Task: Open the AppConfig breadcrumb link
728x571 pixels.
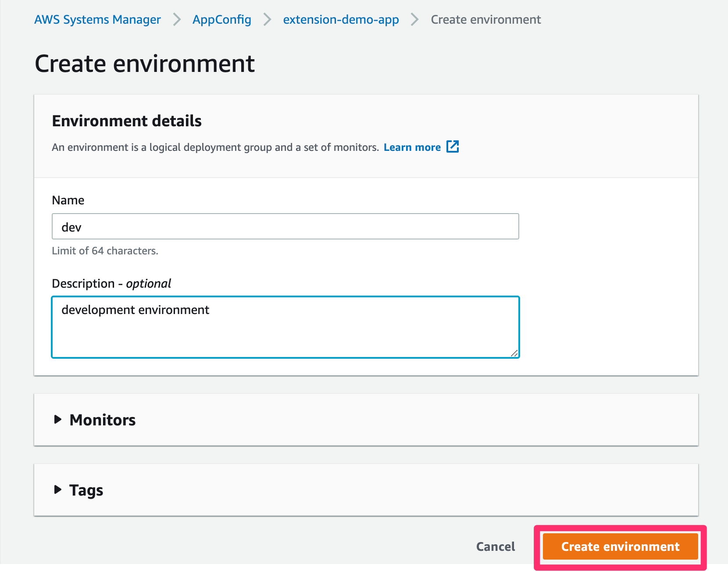Action: coord(222,19)
